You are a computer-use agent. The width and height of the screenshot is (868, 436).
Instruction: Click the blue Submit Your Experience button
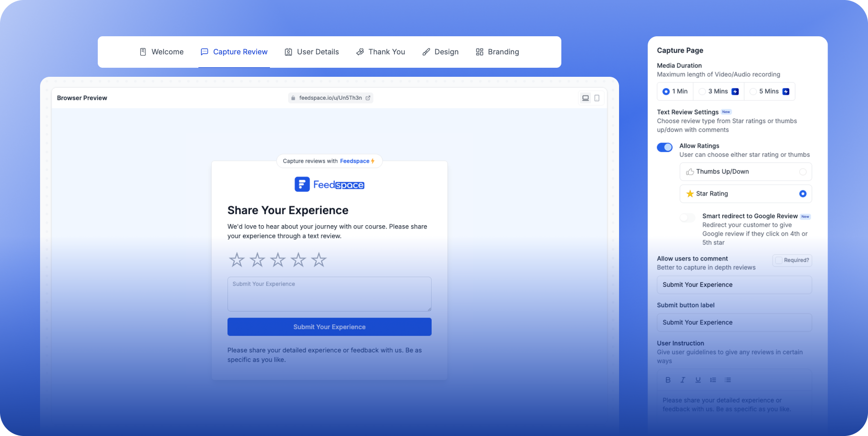(330, 327)
